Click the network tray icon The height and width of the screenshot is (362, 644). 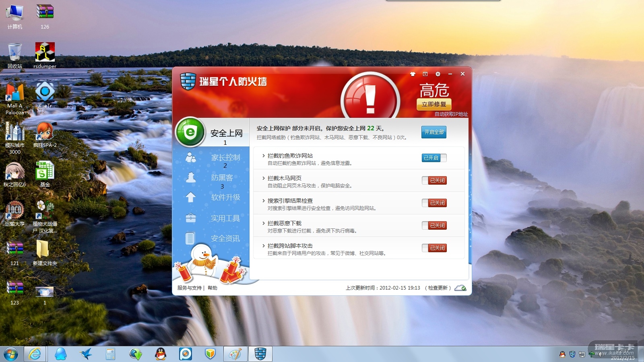582,354
